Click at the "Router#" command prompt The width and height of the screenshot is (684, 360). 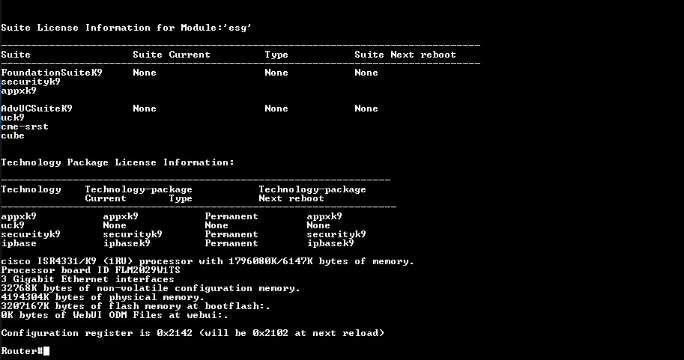click(x=25, y=351)
